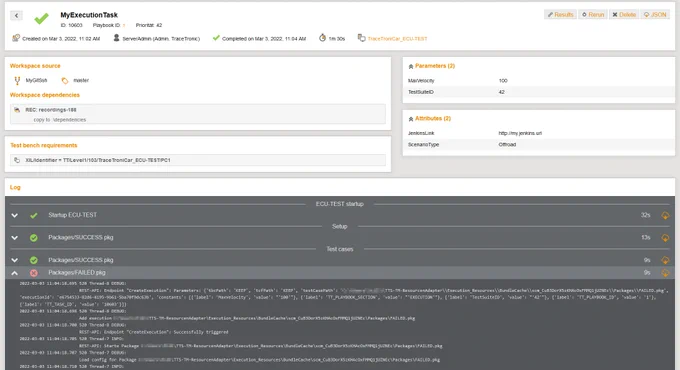The width and height of the screenshot is (680, 370).
Task: Collapse the Packages/FAILED.pkg log entry
Action: [x=15, y=273]
